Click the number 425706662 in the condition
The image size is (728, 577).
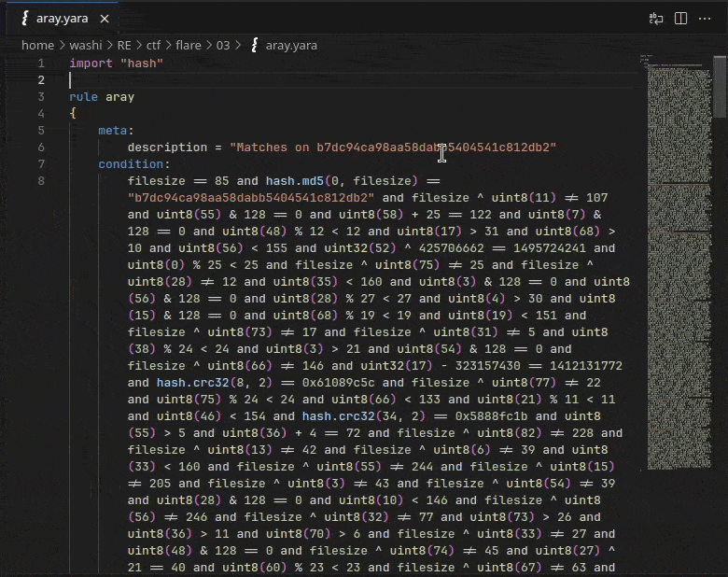click(x=452, y=248)
